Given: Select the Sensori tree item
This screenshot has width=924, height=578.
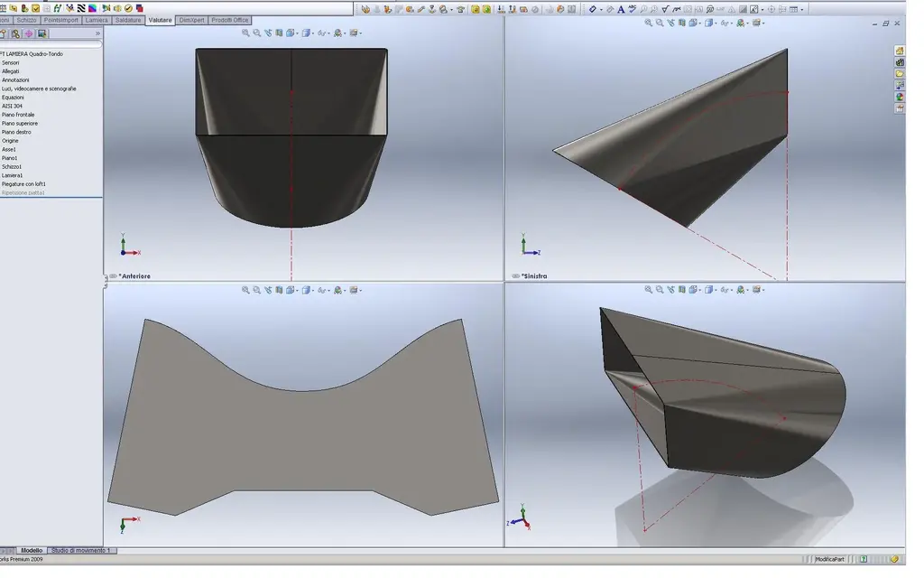Looking at the screenshot, I should (11, 62).
